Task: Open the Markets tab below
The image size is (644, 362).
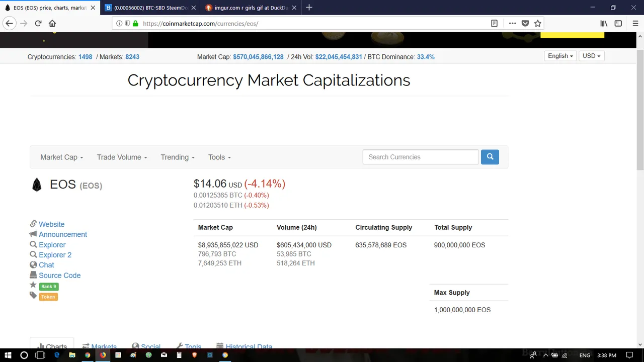Action: (100, 346)
